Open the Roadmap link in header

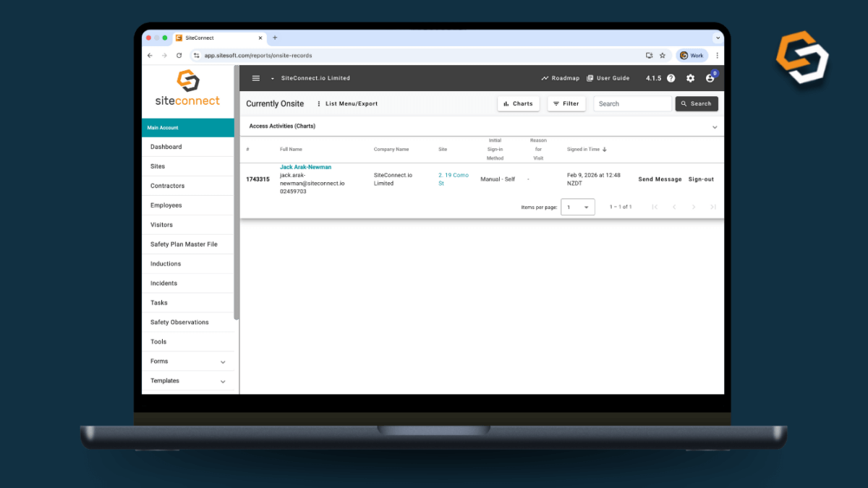point(560,78)
